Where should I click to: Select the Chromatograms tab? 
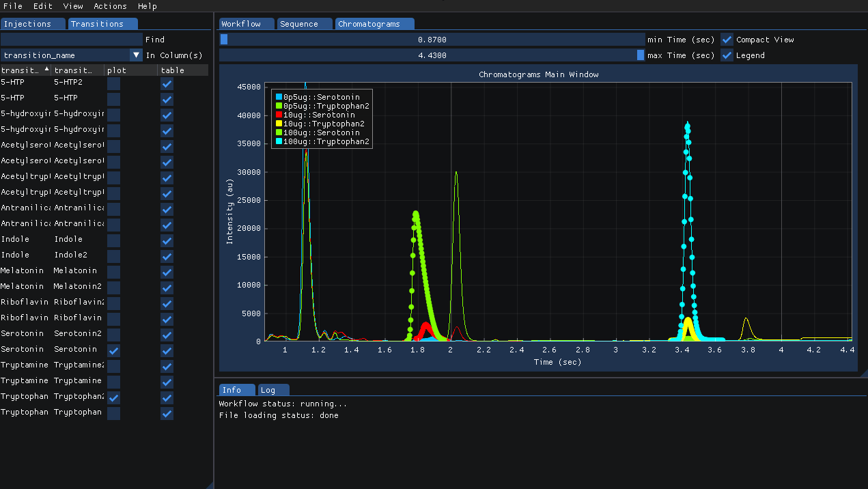[x=375, y=24]
